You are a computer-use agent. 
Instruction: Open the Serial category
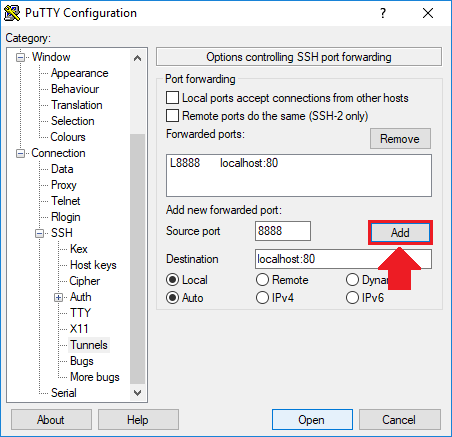[64, 393]
